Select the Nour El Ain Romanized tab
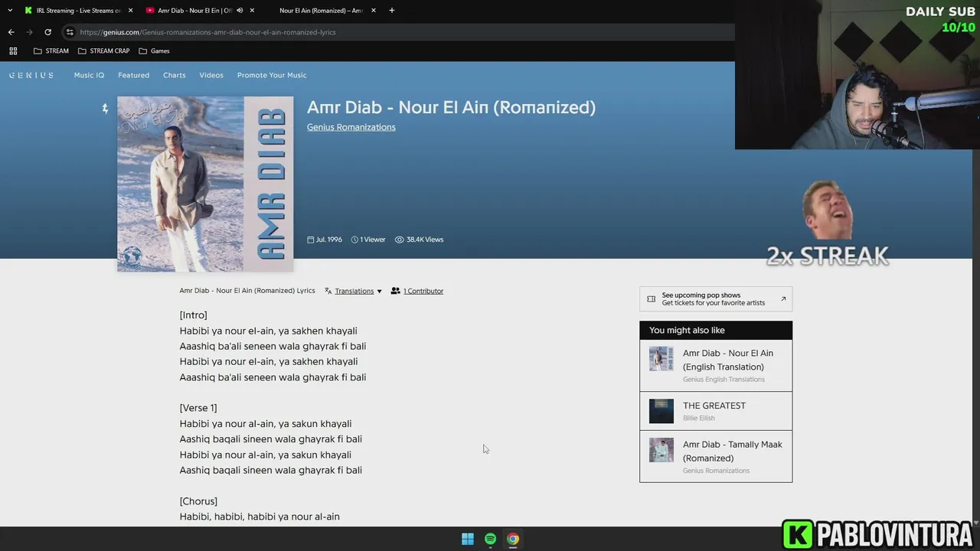Image resolution: width=980 pixels, height=551 pixels. 322,11
